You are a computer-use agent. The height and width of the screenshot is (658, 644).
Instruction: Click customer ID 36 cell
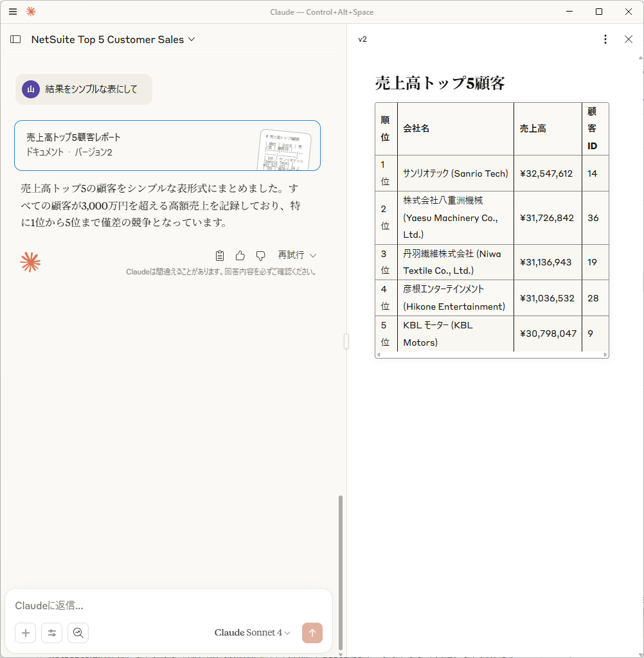pos(595,218)
